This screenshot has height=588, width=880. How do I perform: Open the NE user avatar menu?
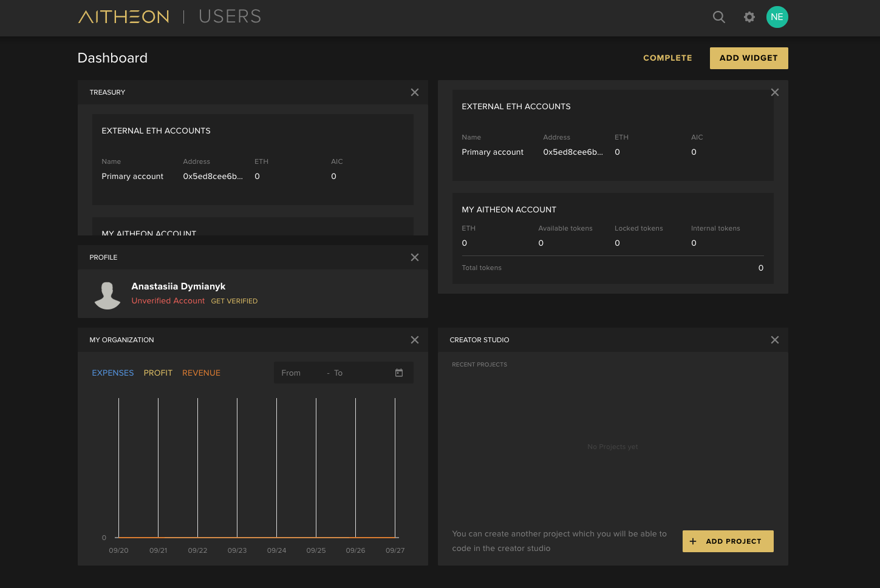click(777, 17)
